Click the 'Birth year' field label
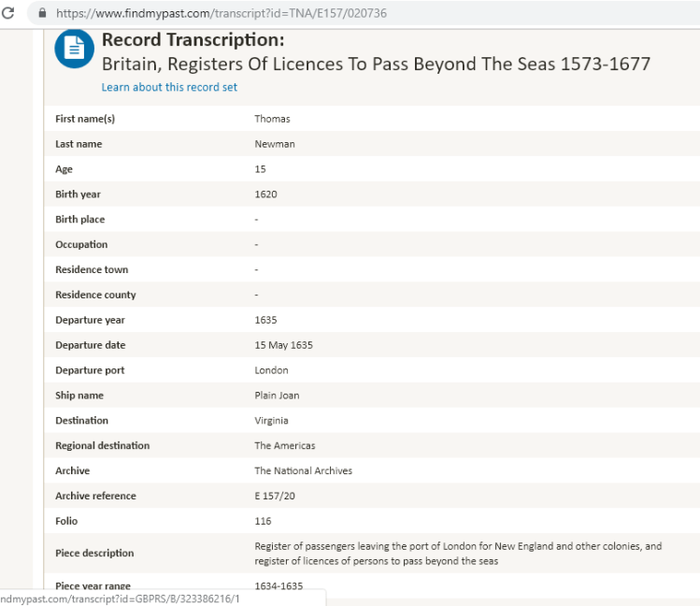The image size is (700, 606). [78, 195]
